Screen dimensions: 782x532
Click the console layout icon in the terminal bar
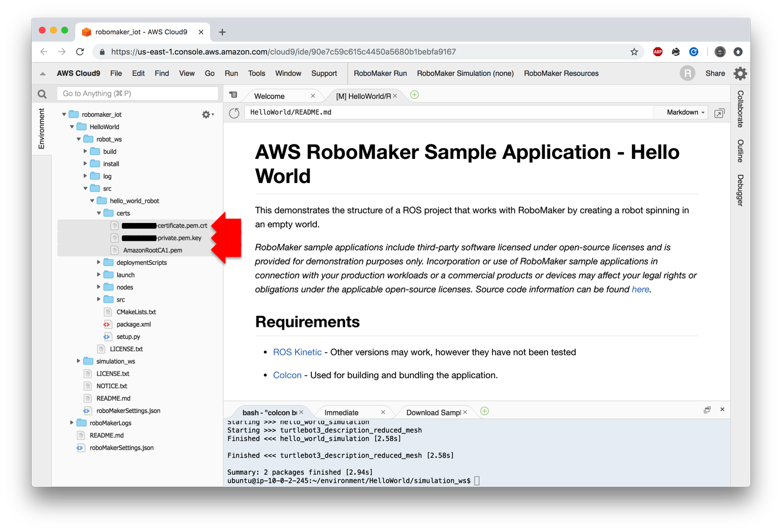707,410
